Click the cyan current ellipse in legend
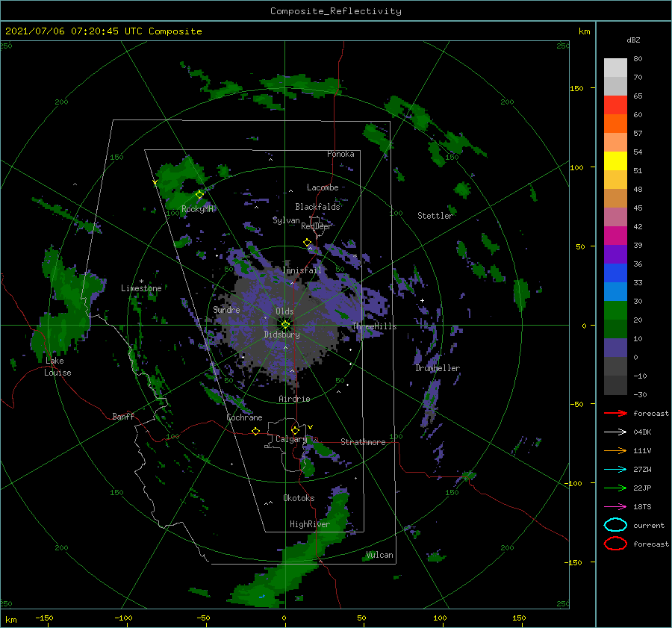The image size is (672, 628). 615,525
